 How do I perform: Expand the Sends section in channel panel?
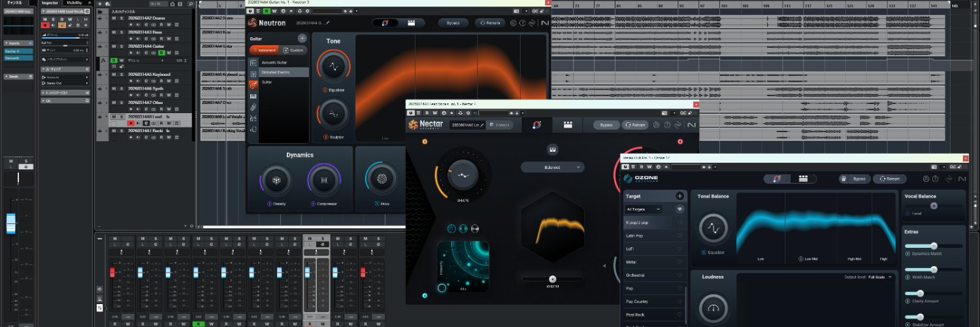click(x=19, y=77)
